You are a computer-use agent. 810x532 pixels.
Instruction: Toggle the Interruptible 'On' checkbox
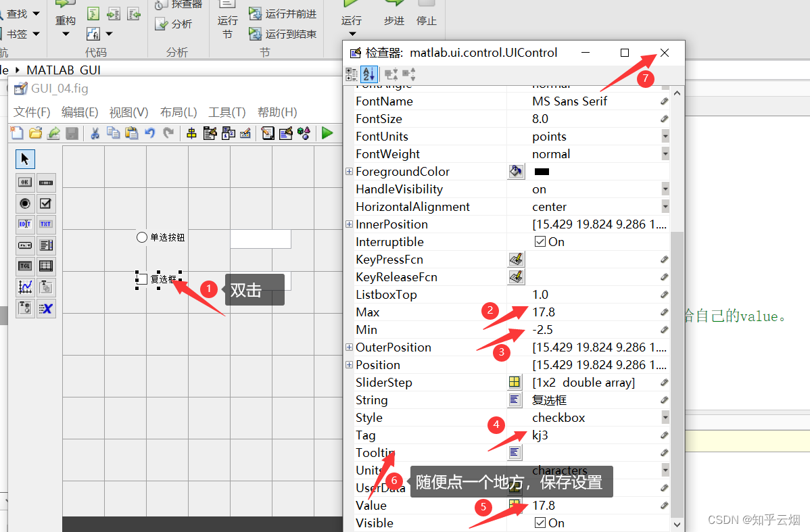click(539, 241)
